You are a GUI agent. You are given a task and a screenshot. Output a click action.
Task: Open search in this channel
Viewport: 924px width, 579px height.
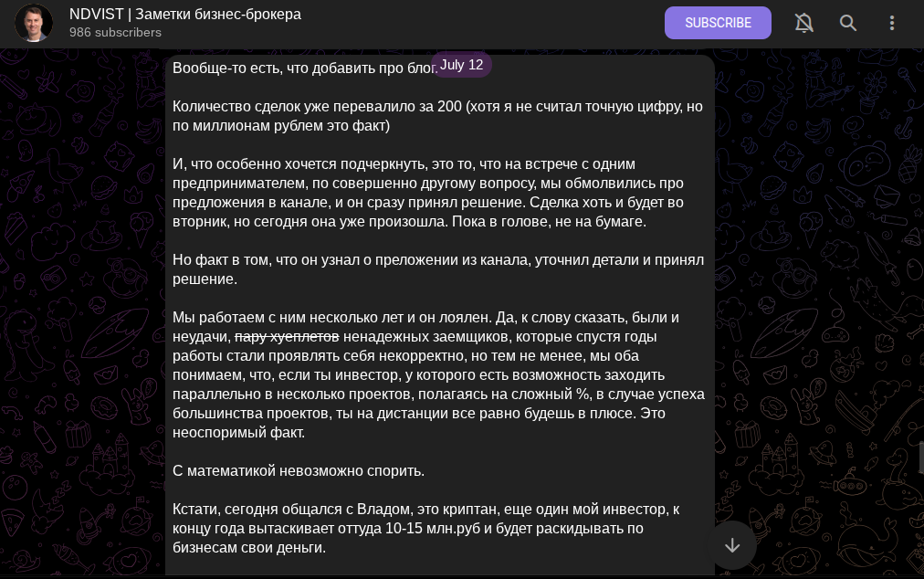pyautogui.click(x=848, y=23)
